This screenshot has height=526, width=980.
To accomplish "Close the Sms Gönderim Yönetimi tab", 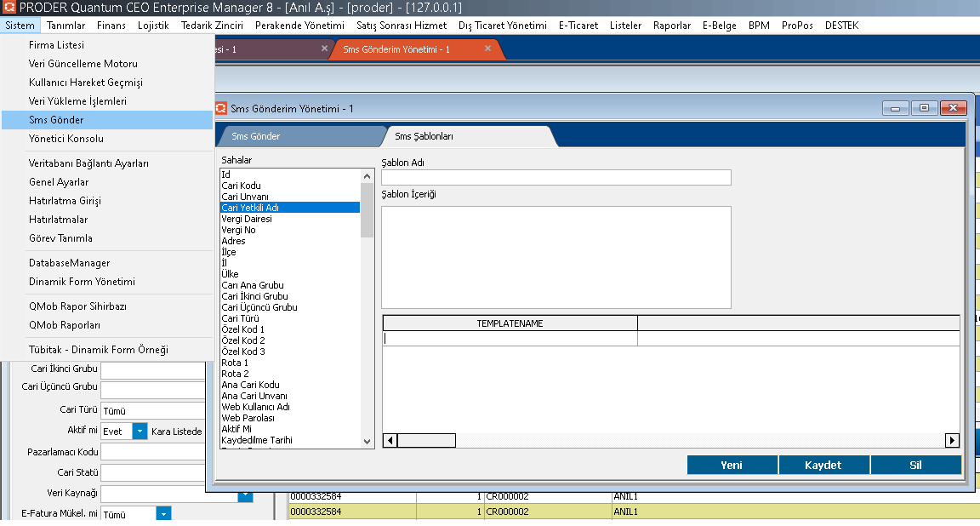I will tap(487, 49).
